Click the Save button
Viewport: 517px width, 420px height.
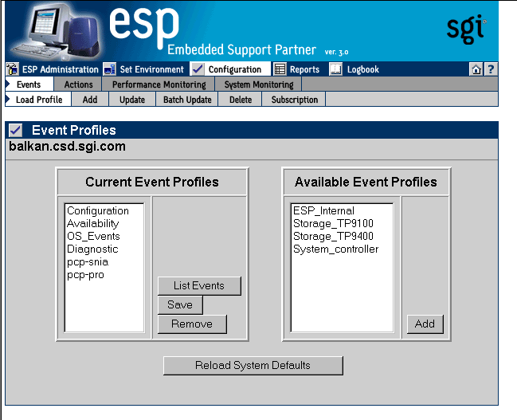click(x=180, y=305)
